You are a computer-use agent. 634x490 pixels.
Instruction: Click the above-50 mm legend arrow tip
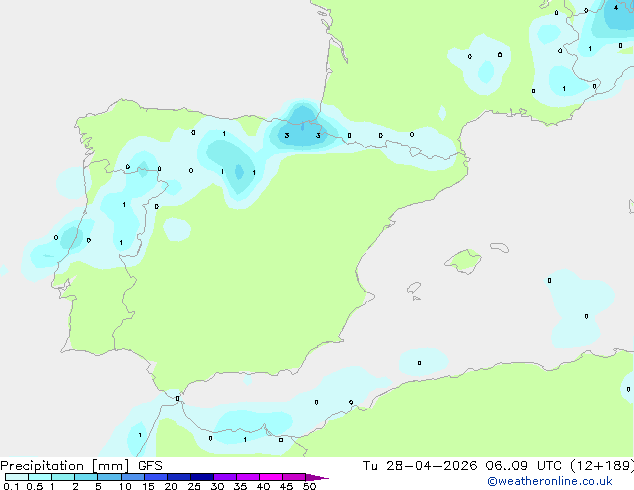pyautogui.click(x=317, y=477)
